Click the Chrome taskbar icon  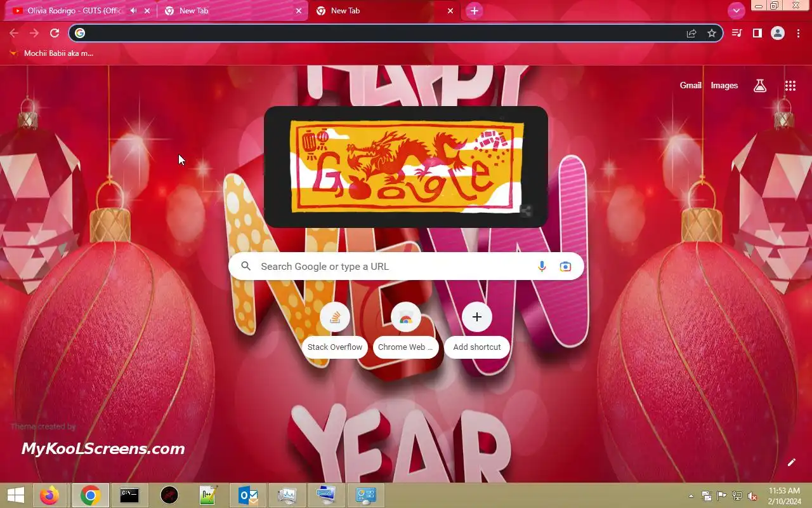click(90, 495)
